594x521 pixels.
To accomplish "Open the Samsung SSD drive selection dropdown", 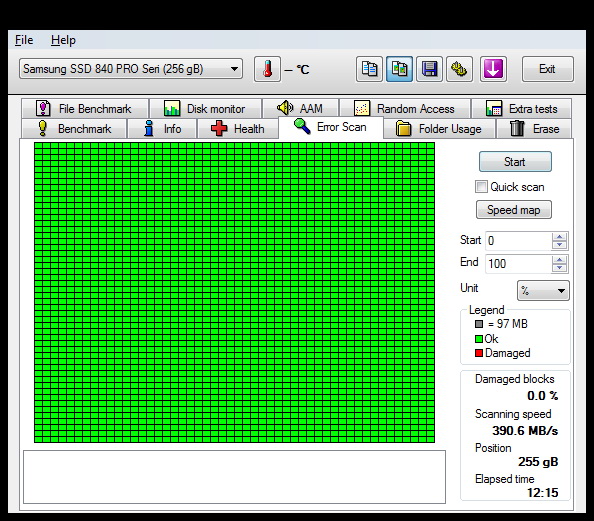I will pyautogui.click(x=131, y=69).
